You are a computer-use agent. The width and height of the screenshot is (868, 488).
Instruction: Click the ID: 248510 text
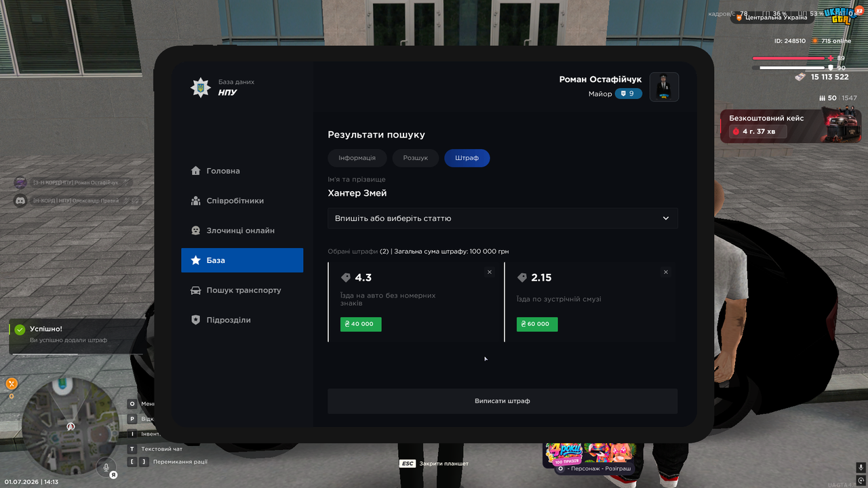click(790, 41)
